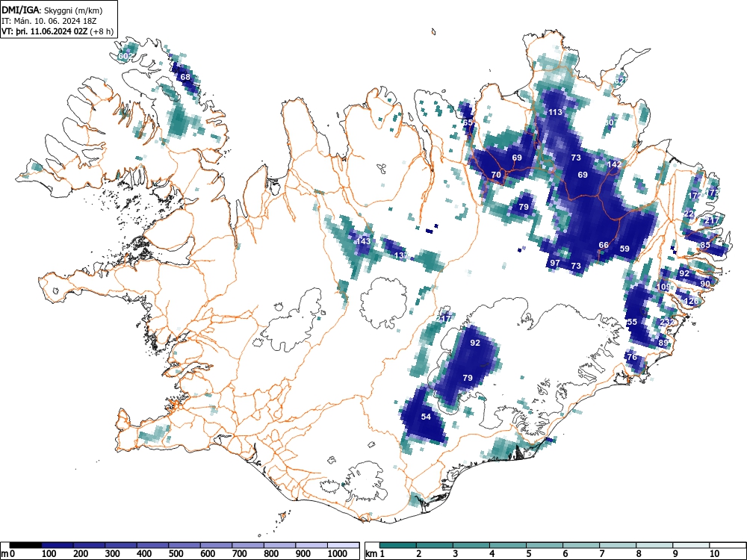
Task: Click the 89 value below 232
Action: pyautogui.click(x=663, y=343)
